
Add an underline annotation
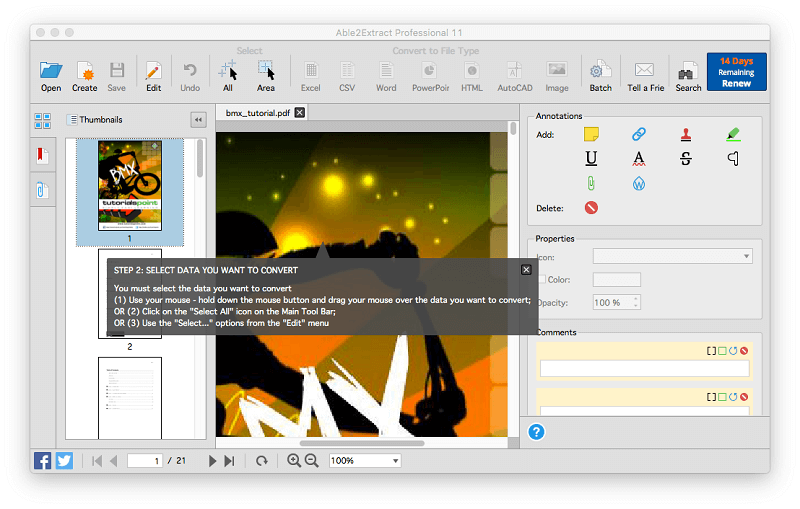(x=591, y=159)
